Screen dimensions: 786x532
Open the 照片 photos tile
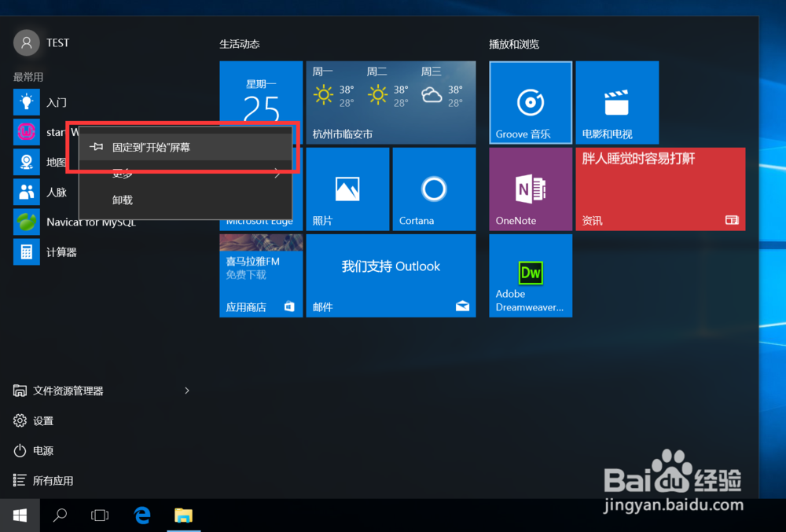click(x=347, y=189)
